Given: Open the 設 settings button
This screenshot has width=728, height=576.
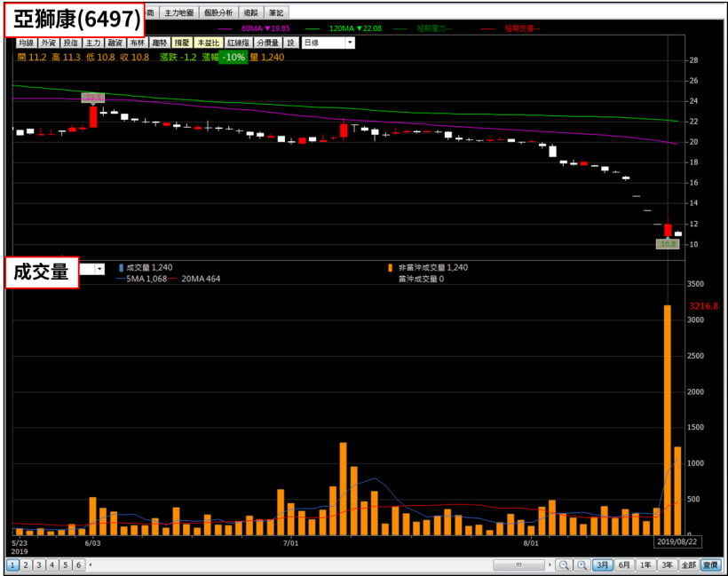Looking at the screenshot, I should tap(290, 43).
